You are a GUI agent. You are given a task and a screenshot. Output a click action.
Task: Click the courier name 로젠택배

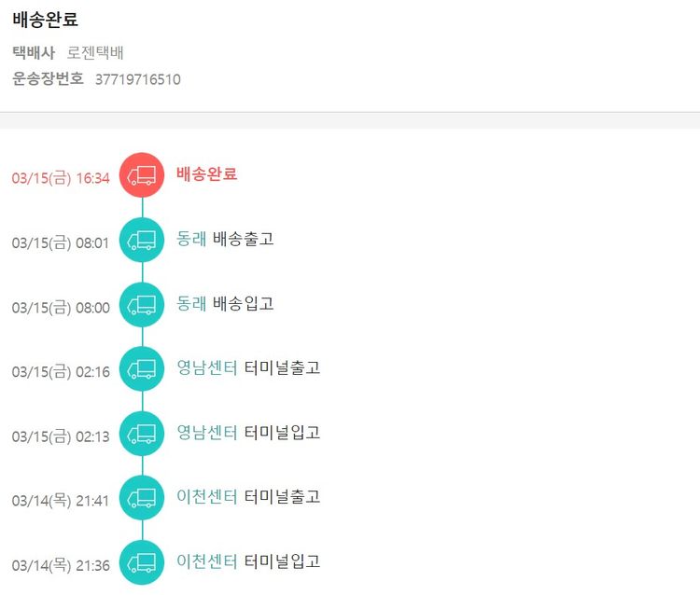pyautogui.click(x=95, y=52)
